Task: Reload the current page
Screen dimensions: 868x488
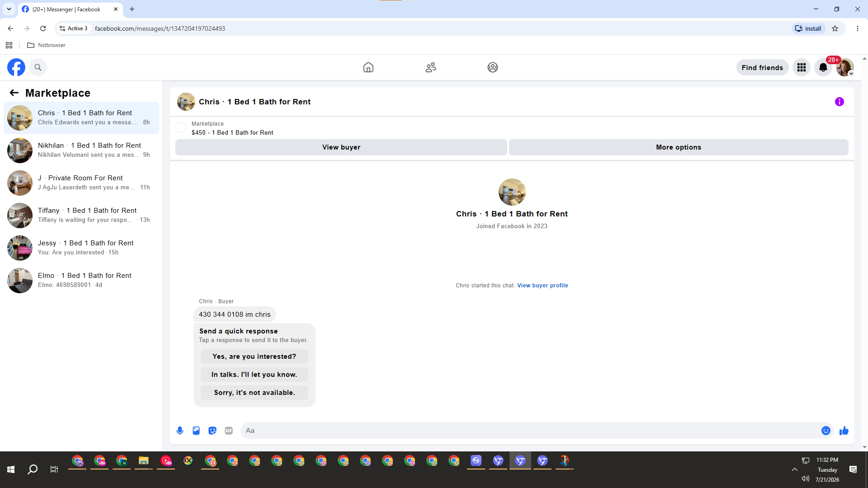Action: pos(43,28)
